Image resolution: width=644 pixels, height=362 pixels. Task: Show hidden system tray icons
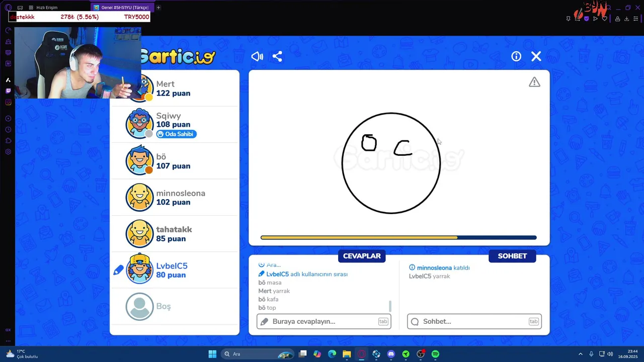click(x=580, y=354)
